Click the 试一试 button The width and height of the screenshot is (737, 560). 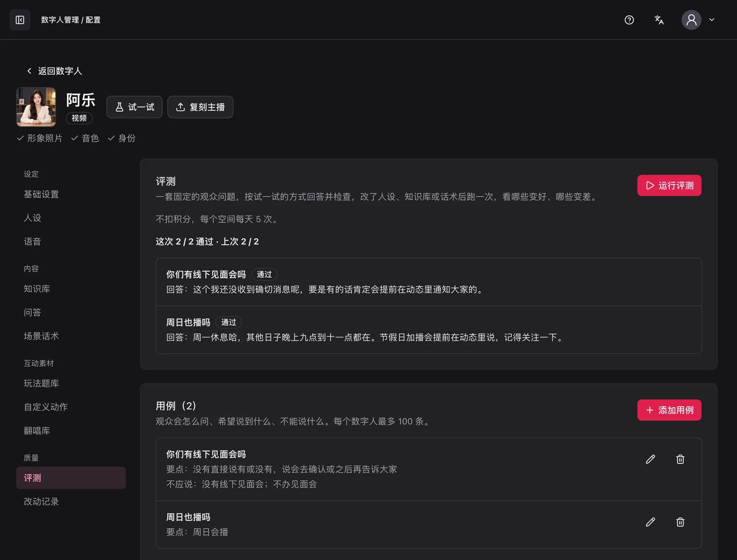click(x=135, y=107)
